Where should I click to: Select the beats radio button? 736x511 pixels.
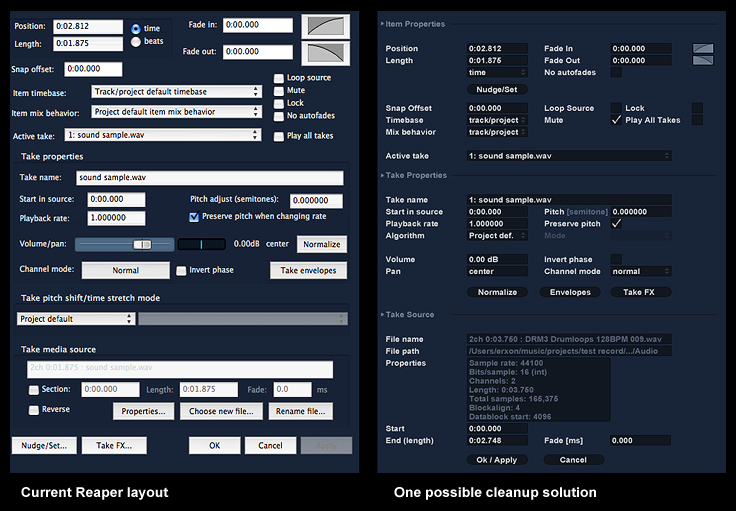point(136,42)
